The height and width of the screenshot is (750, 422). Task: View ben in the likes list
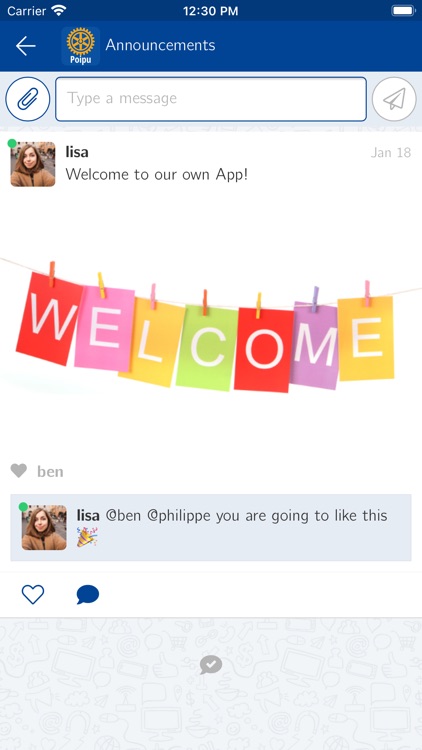[x=50, y=472]
